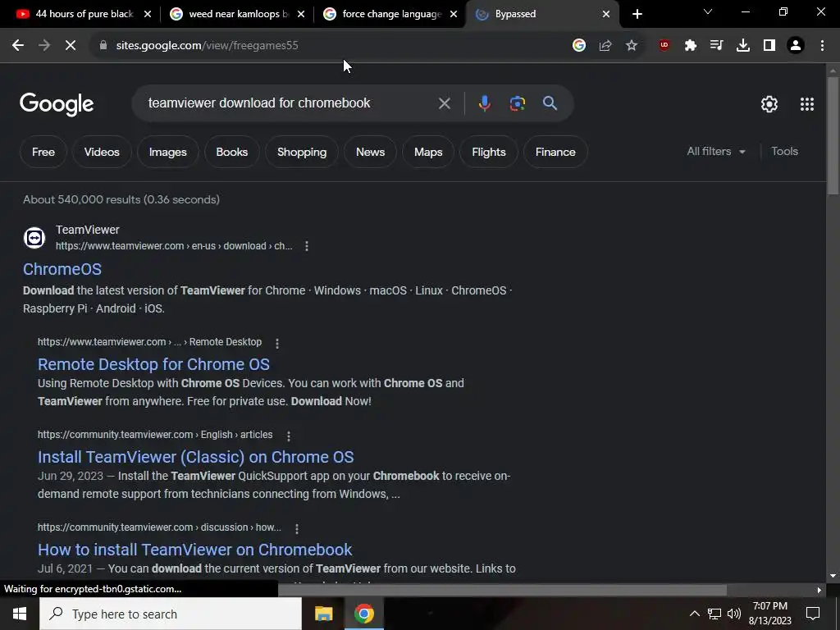The height and width of the screenshot is (630, 840).
Task: Open 'Install TeamViewer (Classic) on Chrome OS'
Action: click(195, 457)
